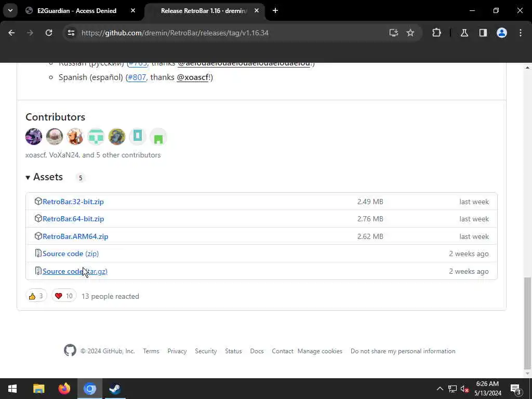Screen dimensions: 532x399
Task: Collapse the Assets section triangle
Action: [28, 177]
